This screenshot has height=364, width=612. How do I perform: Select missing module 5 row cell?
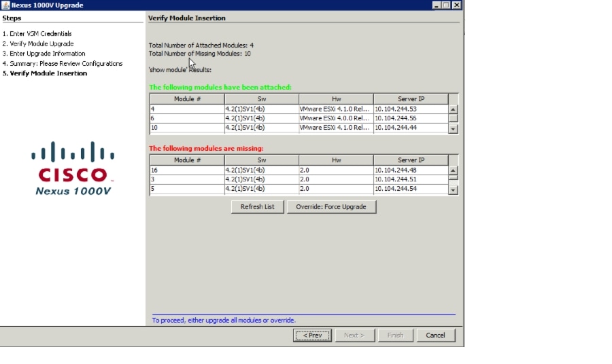tap(187, 189)
